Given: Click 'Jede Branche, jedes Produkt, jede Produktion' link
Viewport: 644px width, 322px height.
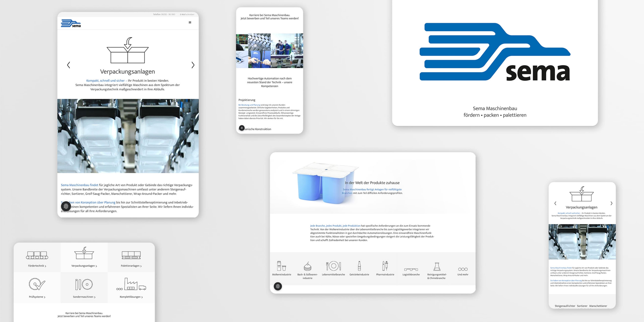Looking at the screenshot, I should pos(335,226).
